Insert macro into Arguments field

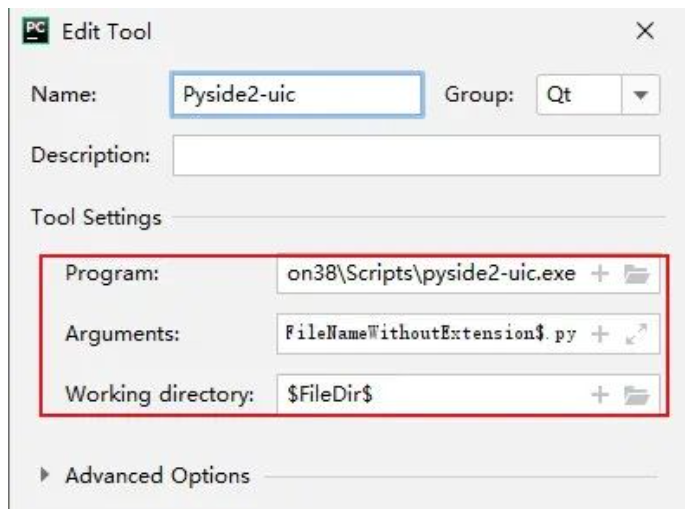click(600, 334)
